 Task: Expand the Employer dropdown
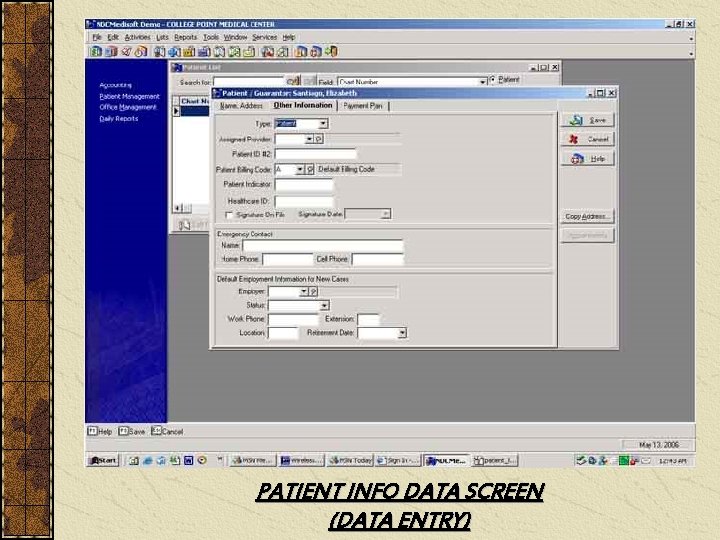pos(304,292)
